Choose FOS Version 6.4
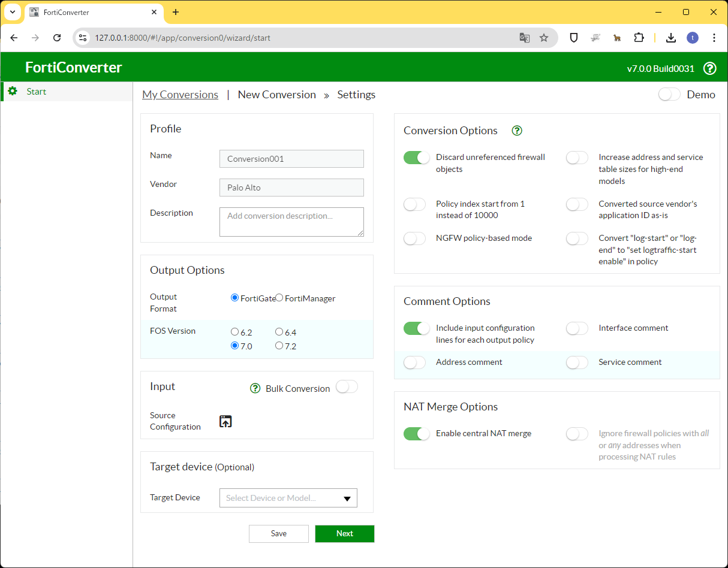728x568 pixels. point(279,332)
